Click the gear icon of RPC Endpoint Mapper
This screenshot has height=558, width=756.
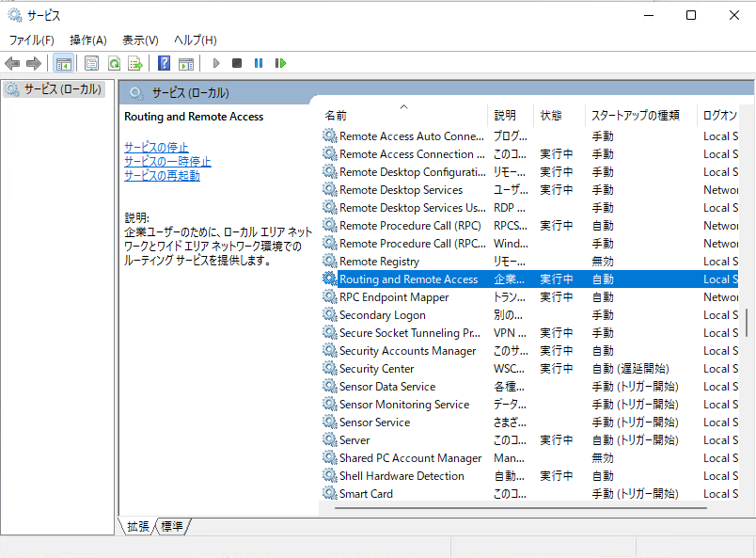(330, 296)
